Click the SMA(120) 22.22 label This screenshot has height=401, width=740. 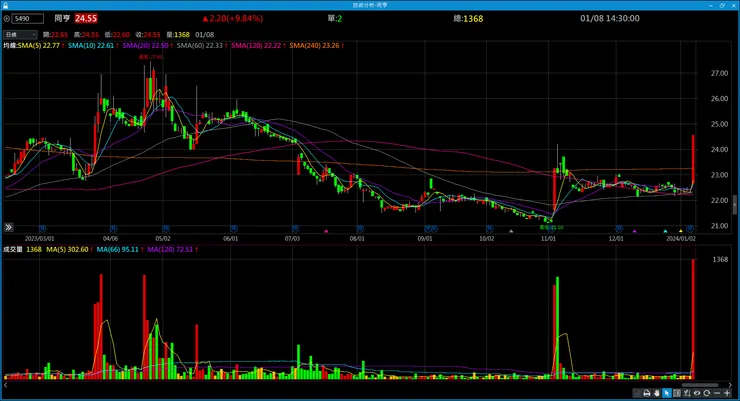tap(256, 46)
